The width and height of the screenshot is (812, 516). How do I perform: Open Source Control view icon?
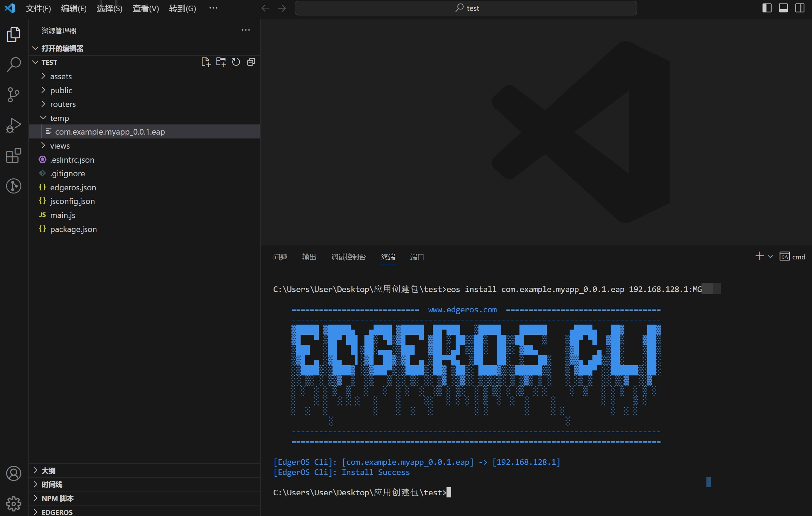(14, 95)
